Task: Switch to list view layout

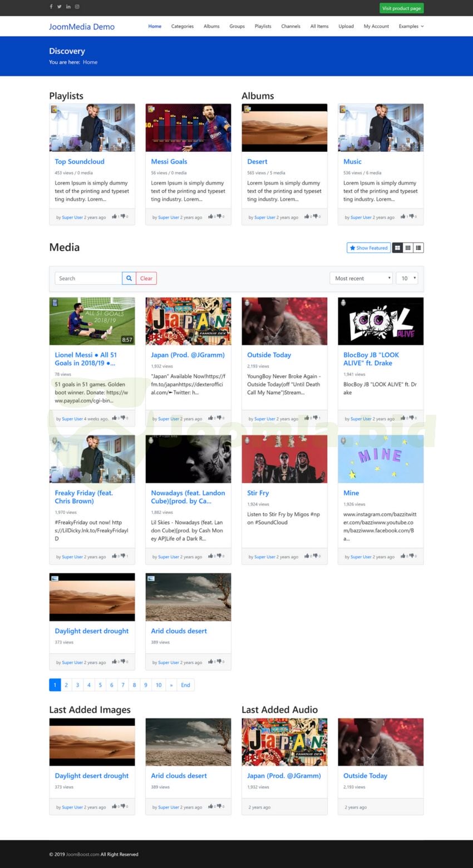Action: [418, 248]
